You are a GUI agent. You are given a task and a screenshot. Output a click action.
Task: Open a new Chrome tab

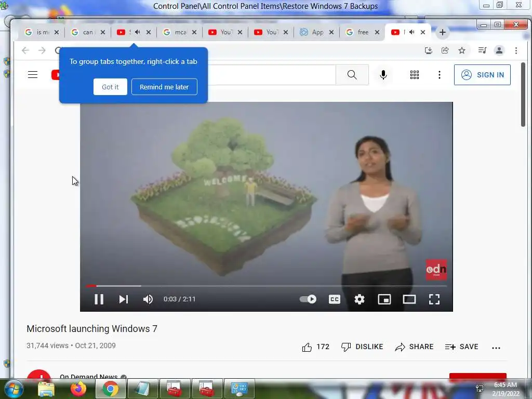[442, 32]
